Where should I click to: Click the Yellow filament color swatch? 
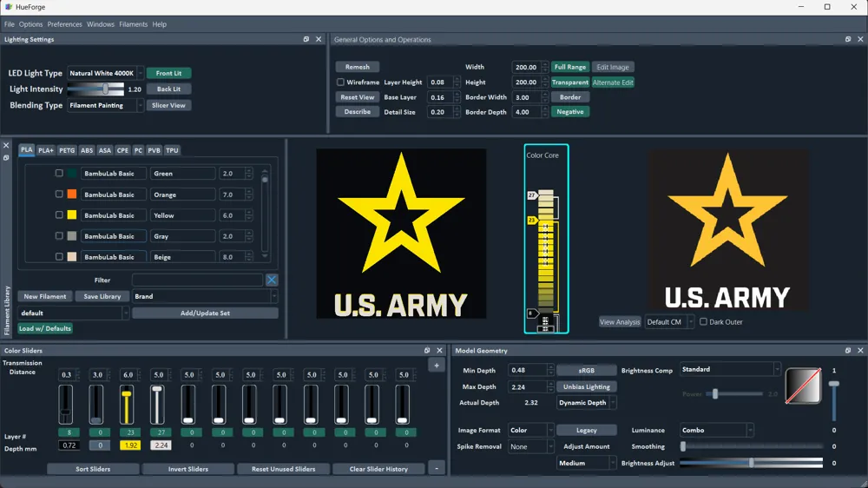pos(72,215)
